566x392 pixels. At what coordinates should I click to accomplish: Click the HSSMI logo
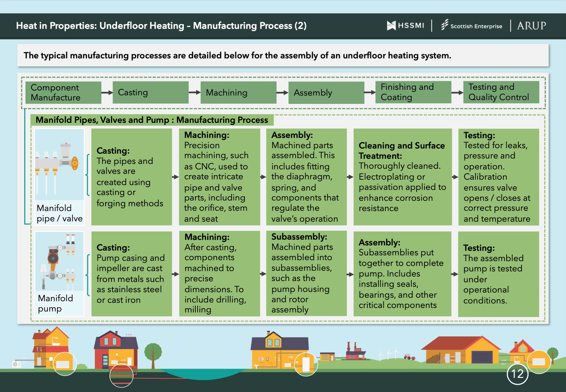point(406,25)
